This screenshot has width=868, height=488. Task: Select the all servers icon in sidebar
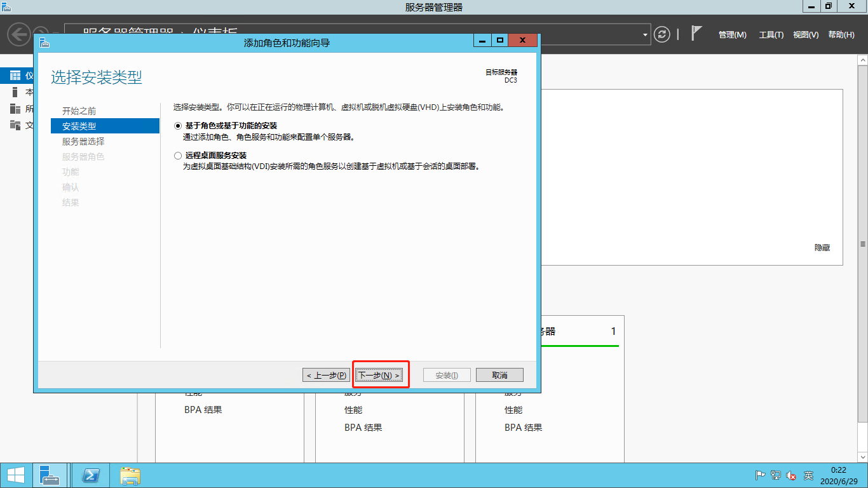pyautogui.click(x=15, y=109)
